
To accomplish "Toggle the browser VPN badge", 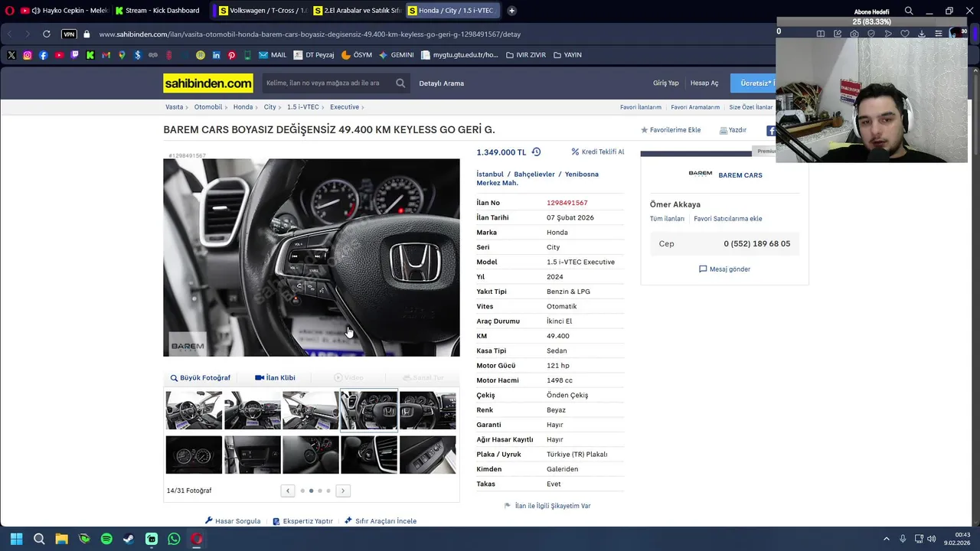I will click(x=69, y=34).
